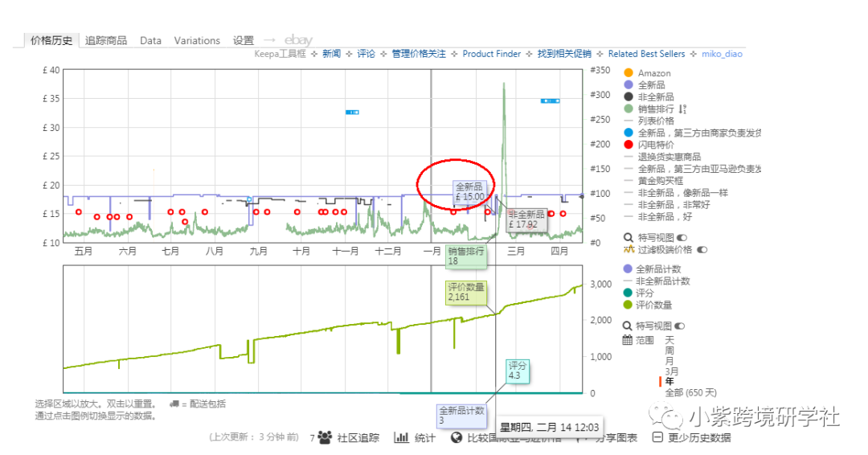Toggle the 评价数量 green legend dot
Viewport: 868px width, 455px height.
click(628, 305)
